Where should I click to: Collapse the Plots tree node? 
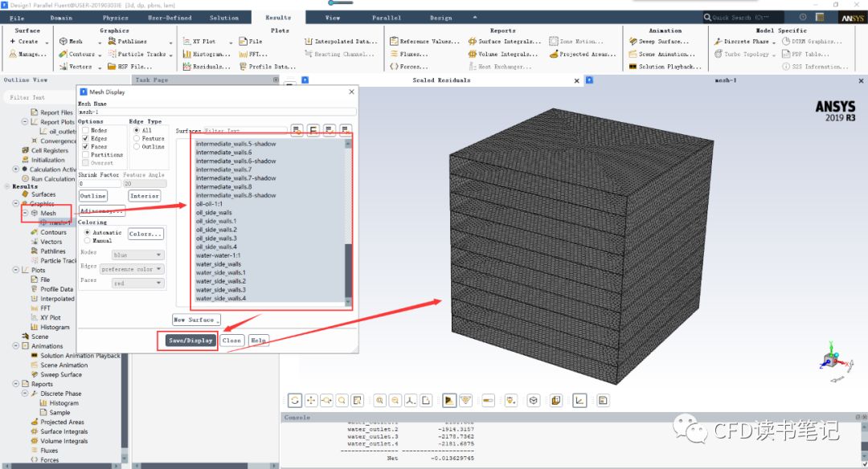click(x=15, y=270)
